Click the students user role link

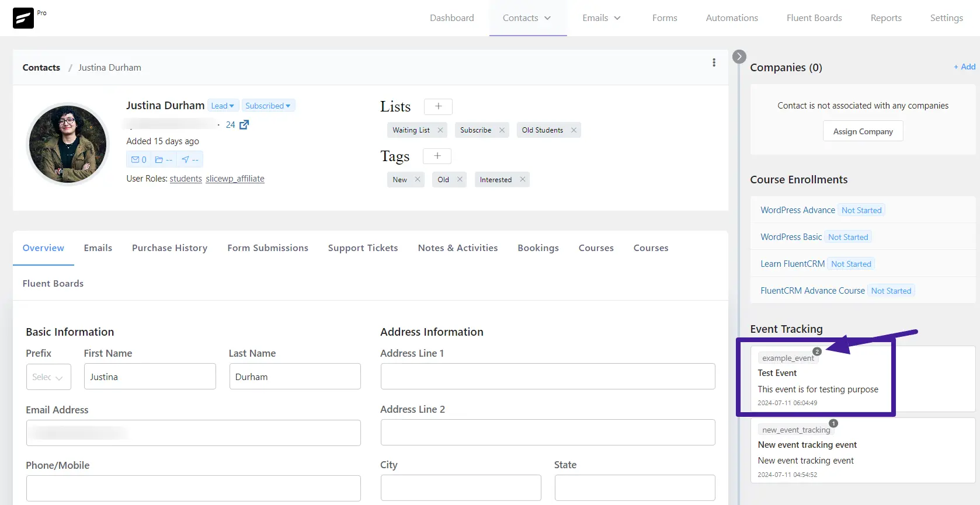coord(186,179)
